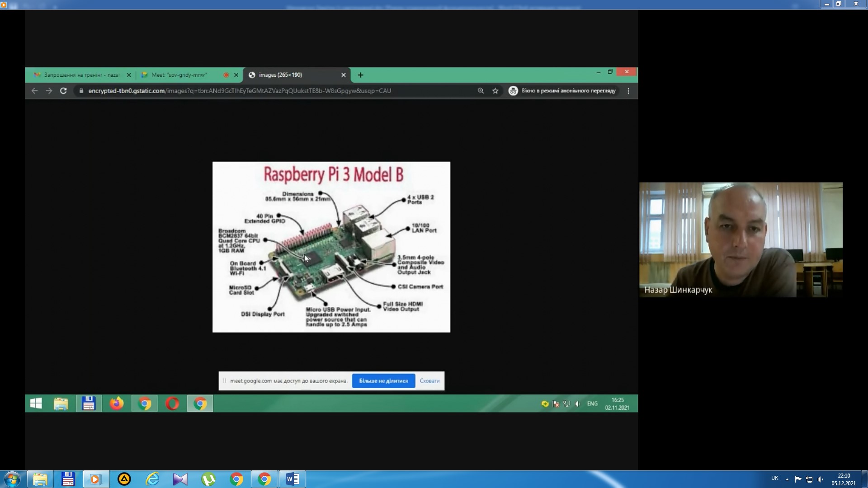Click the lock icon in the address bar
The height and width of the screenshot is (488, 868).
click(81, 91)
